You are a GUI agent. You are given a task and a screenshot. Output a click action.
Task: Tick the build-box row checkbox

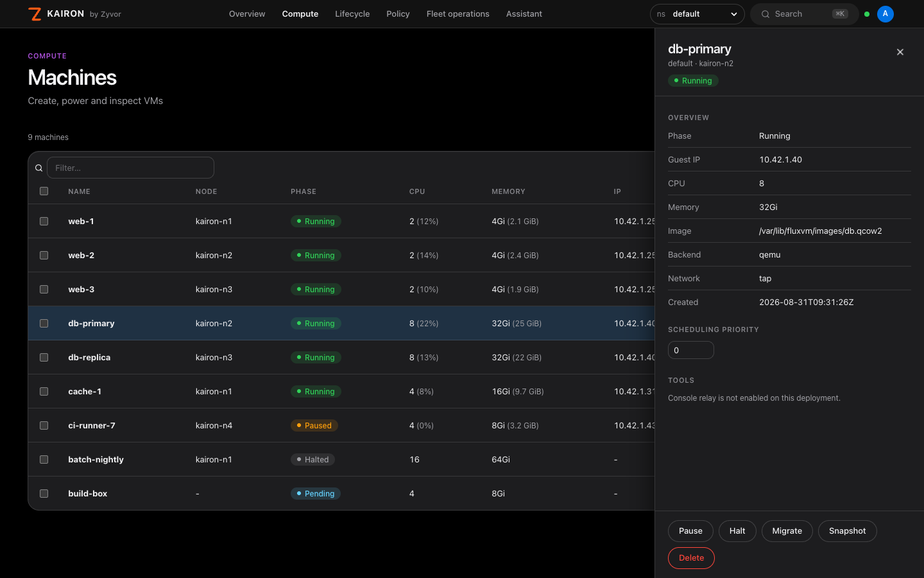click(x=44, y=494)
